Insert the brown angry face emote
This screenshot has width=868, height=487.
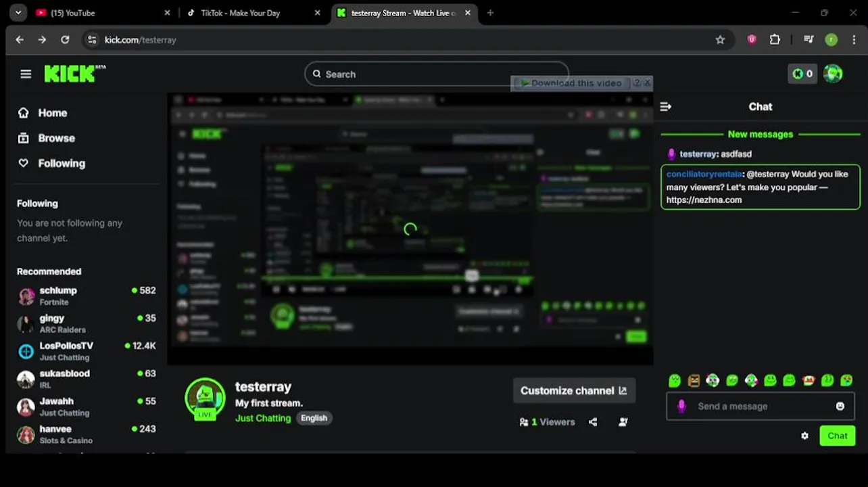(694, 381)
